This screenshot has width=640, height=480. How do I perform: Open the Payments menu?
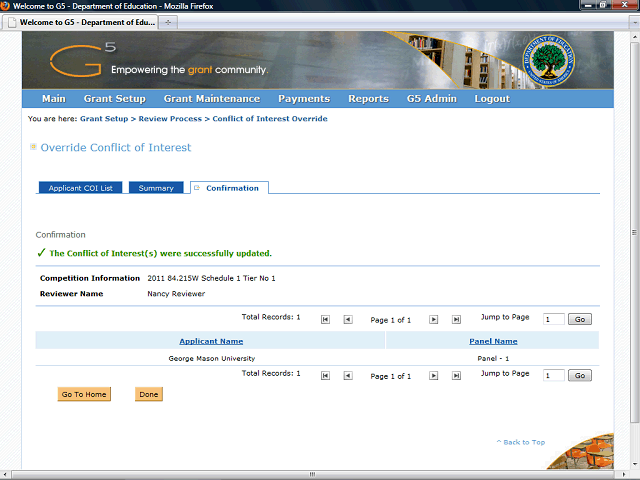tap(304, 99)
